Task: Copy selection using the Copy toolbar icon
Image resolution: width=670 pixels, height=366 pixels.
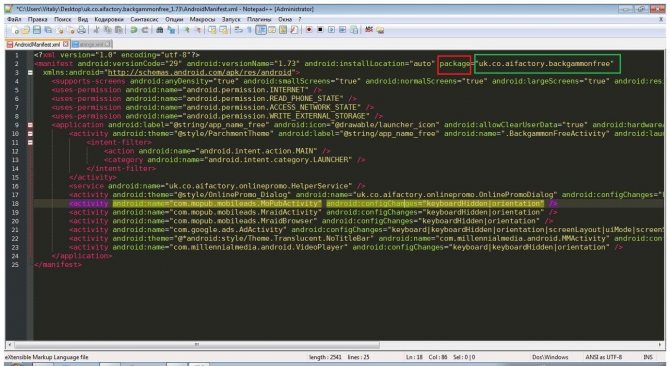Action: [x=108, y=30]
